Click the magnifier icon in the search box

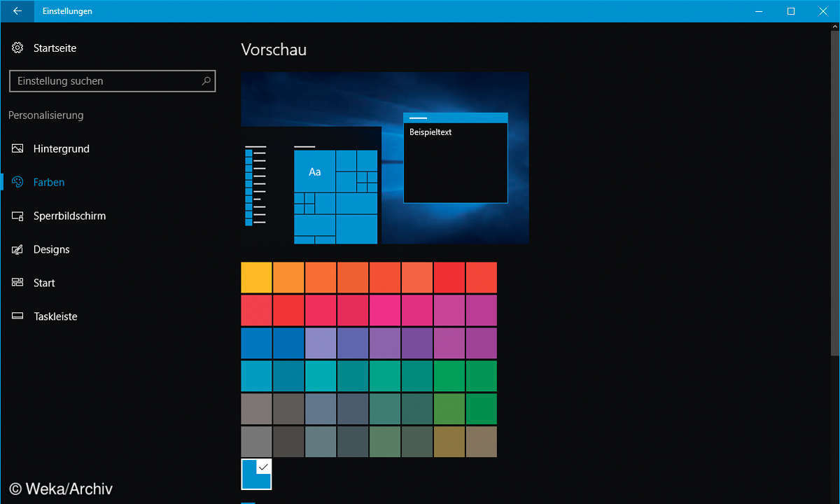click(x=206, y=81)
